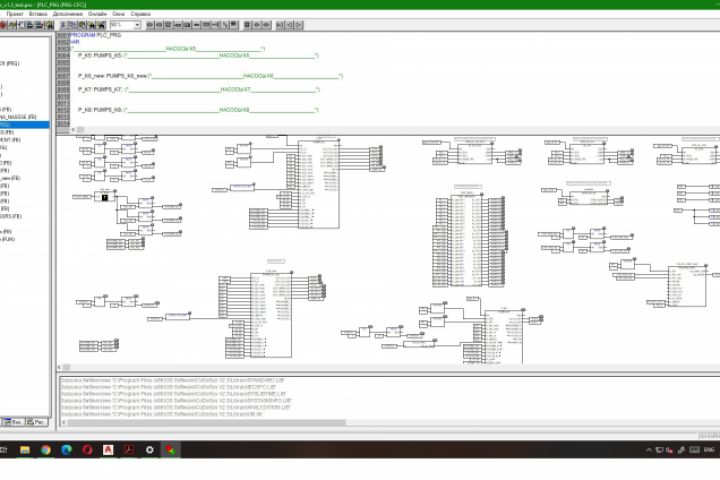
Task: Open the Онлайн menu
Action: [97, 14]
